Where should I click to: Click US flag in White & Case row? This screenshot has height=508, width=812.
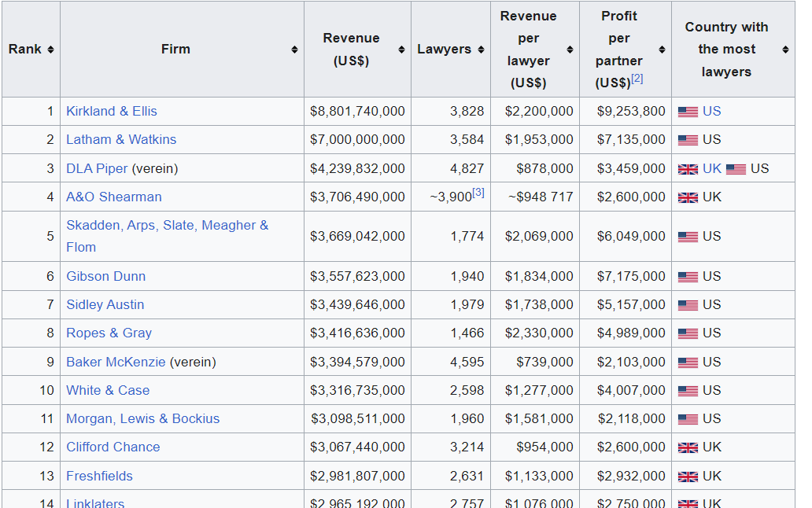tap(688, 391)
